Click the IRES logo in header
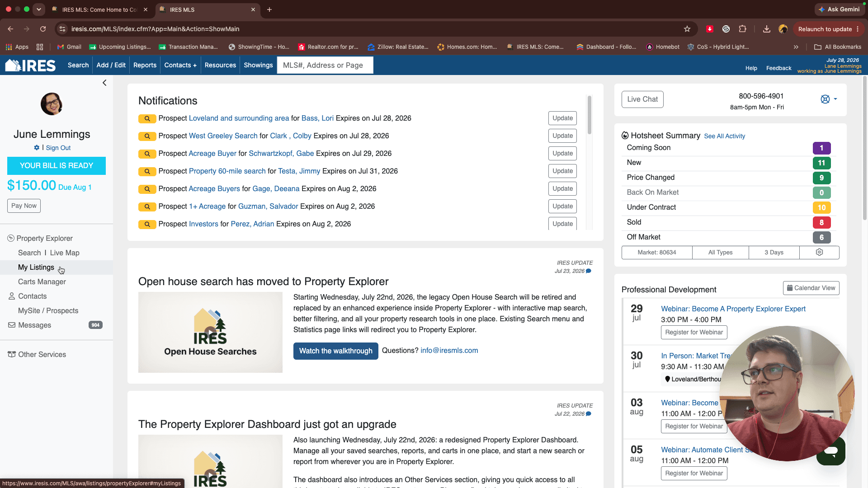 pos(30,66)
